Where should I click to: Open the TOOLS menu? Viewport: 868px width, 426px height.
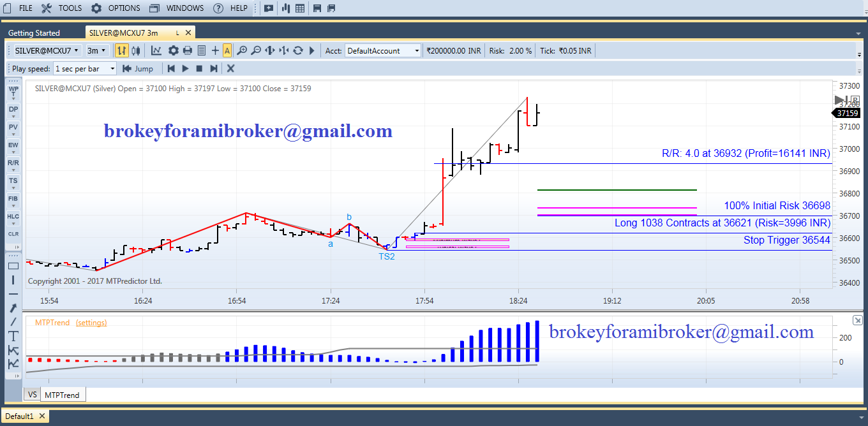point(62,8)
